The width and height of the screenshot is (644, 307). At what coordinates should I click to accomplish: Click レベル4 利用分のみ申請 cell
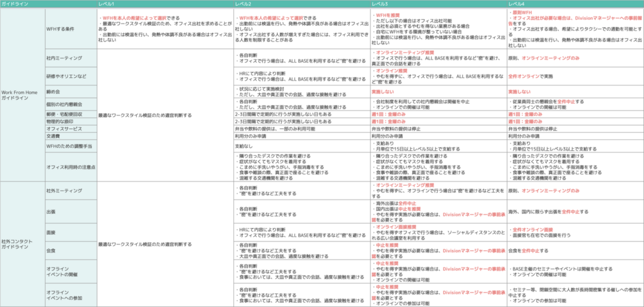click(575, 135)
